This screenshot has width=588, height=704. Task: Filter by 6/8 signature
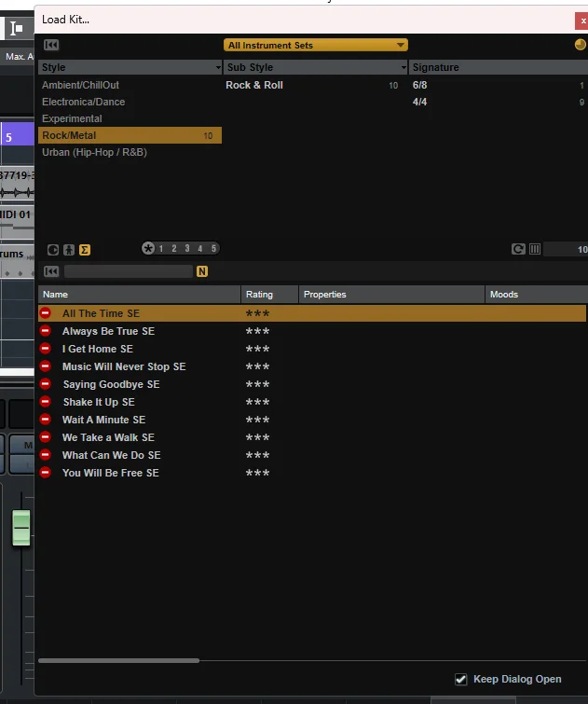click(499, 85)
